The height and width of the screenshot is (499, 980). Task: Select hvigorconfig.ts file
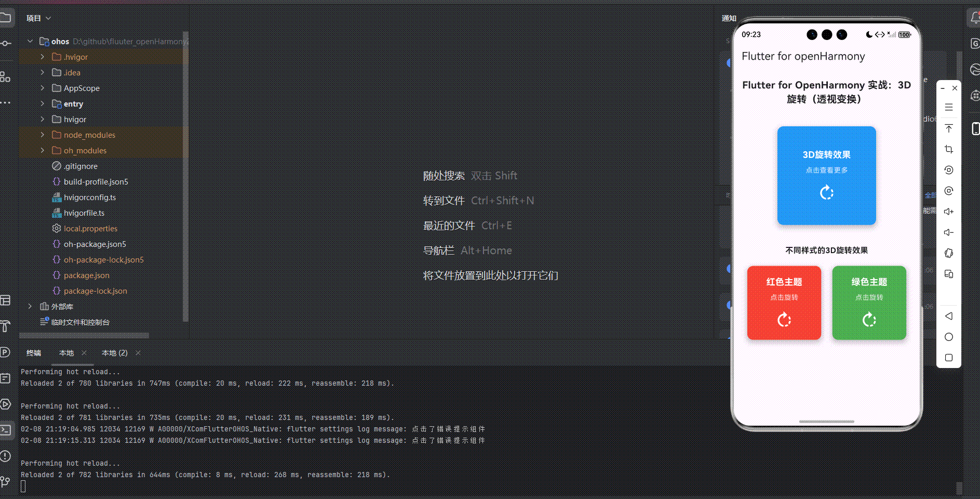[x=89, y=197]
